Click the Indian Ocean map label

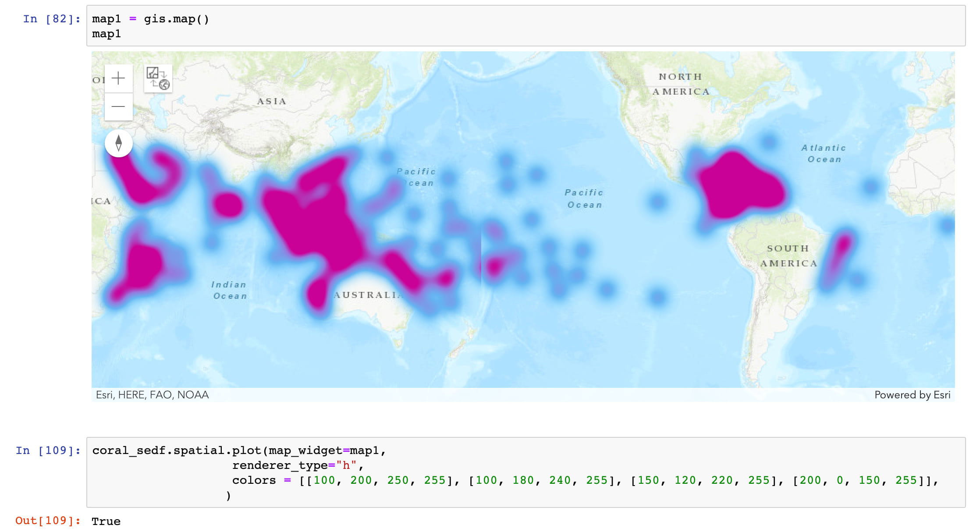[x=229, y=290]
